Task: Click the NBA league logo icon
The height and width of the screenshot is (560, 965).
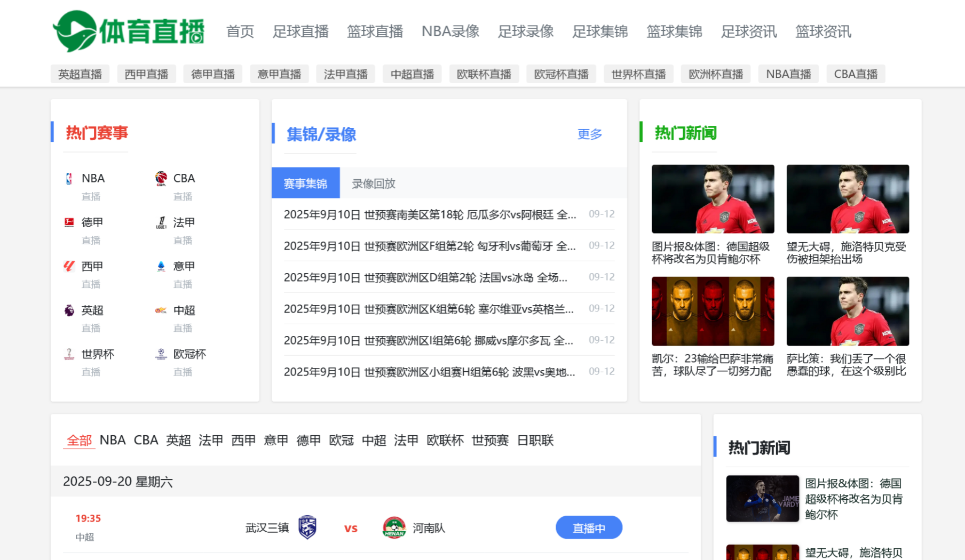Action: click(69, 179)
